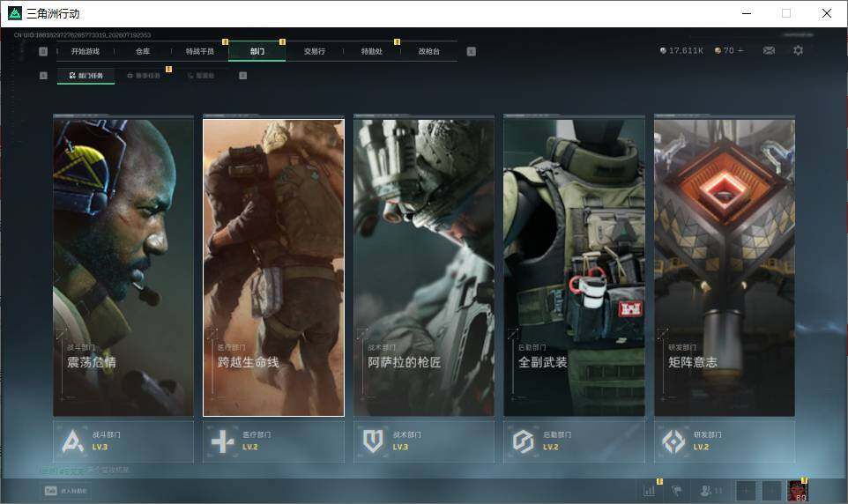
Task: Click the previous-tab key icon left of 开始游戏
Action: pos(43,51)
